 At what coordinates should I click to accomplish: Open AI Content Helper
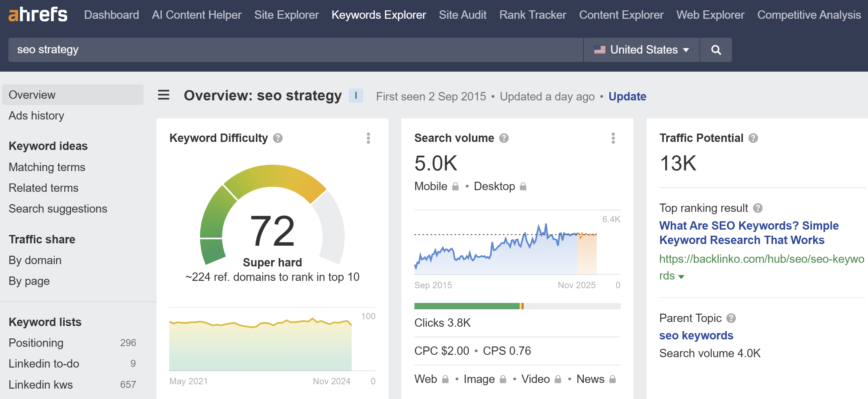click(196, 15)
